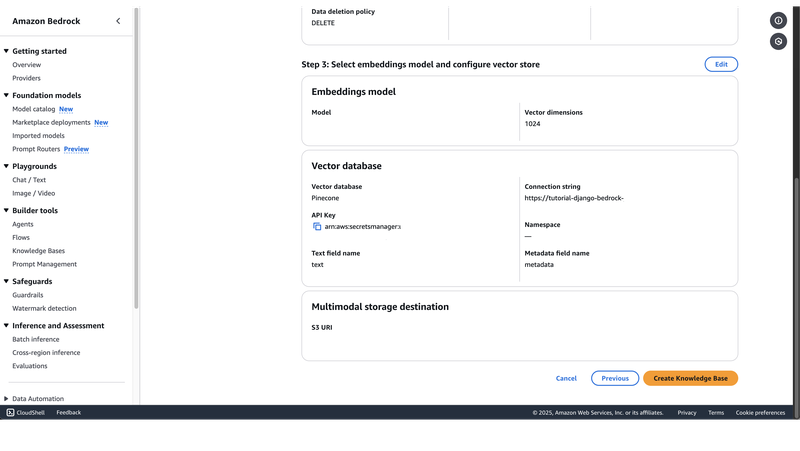The width and height of the screenshot is (800, 451).
Task: Open Knowledge Bases page
Action: click(x=39, y=251)
